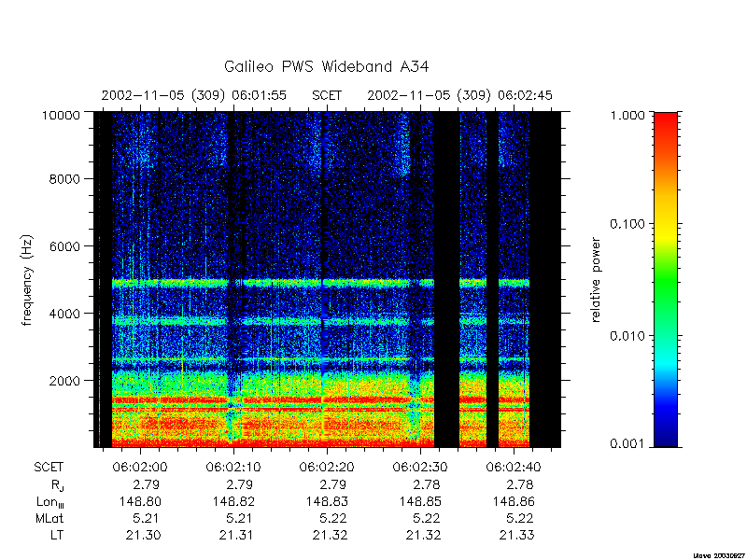Click the rainbow relative power color bar
The width and height of the screenshot is (747, 560).
point(666,280)
